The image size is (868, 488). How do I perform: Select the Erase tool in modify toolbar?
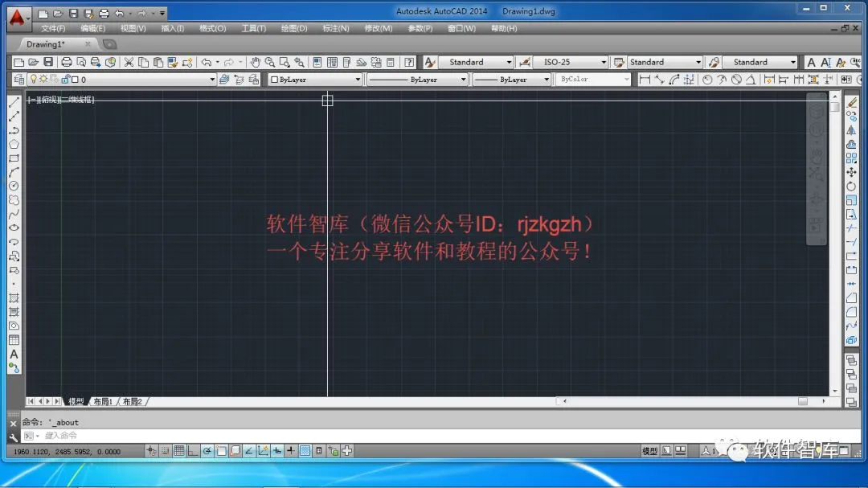[851, 102]
